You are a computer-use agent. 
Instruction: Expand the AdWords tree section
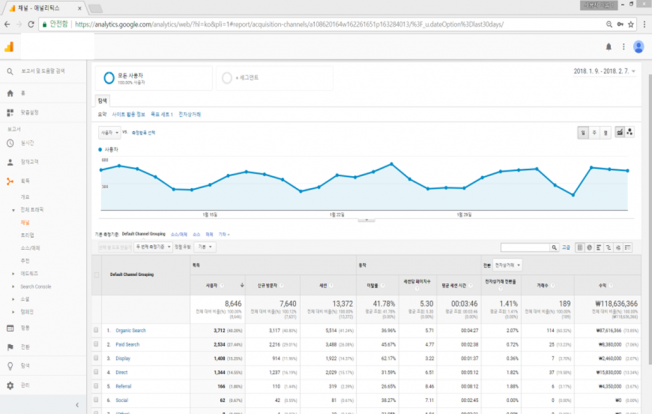[13, 274]
